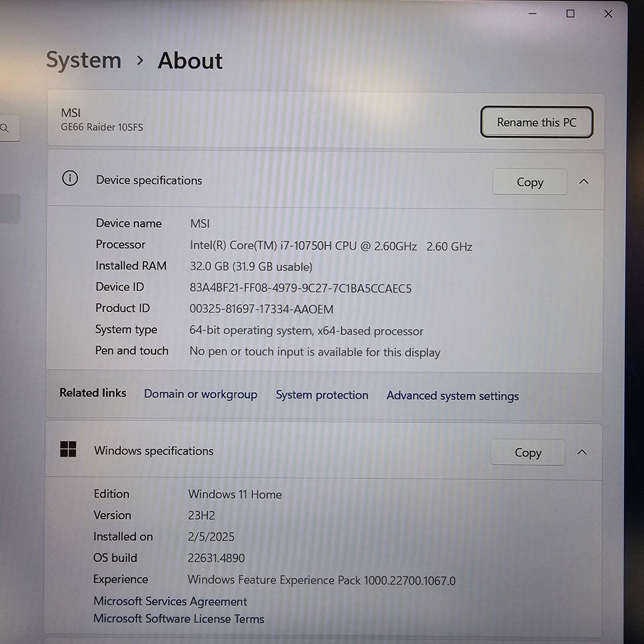Select the Pen and touch value text
Viewport: 644px width, 644px height.
click(315, 352)
